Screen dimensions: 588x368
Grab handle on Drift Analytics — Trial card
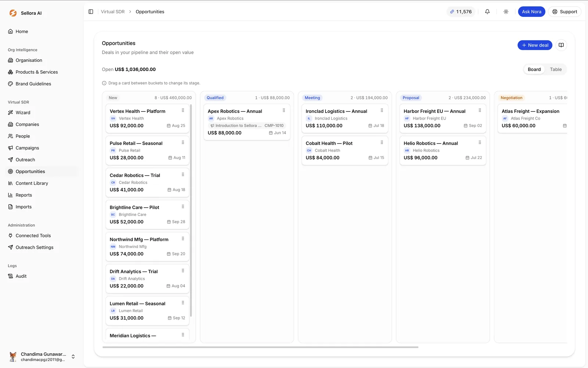coord(183,270)
